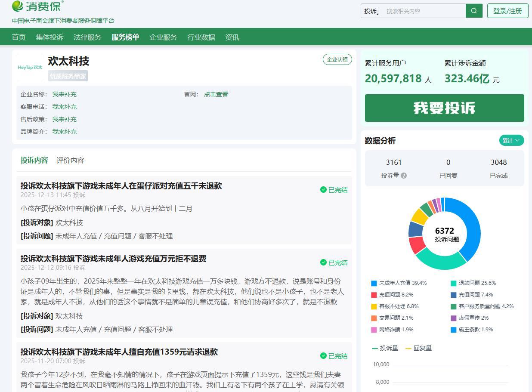The image size is (532, 392).
Task: Click 已完结 check icon on second complaint
Action: [x=323, y=262]
